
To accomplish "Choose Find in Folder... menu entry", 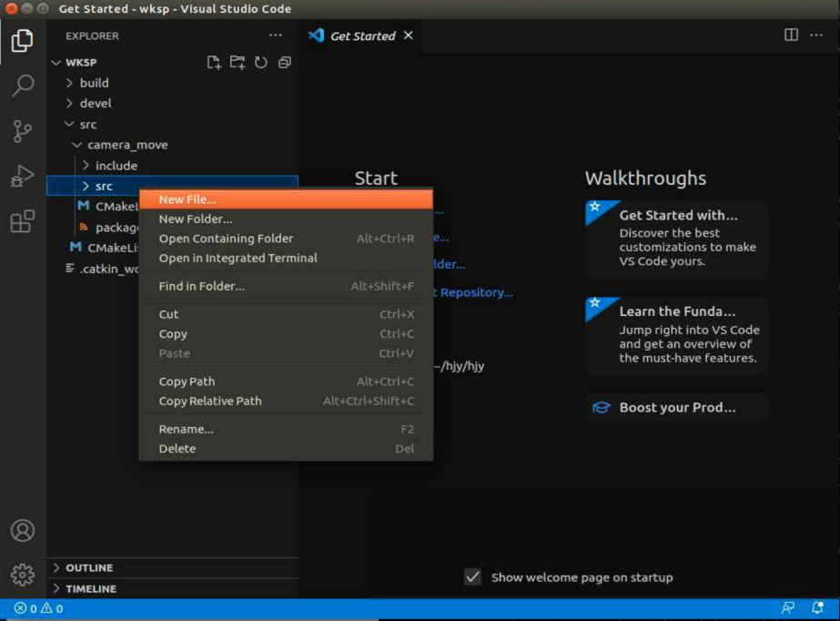I will click(286, 286).
